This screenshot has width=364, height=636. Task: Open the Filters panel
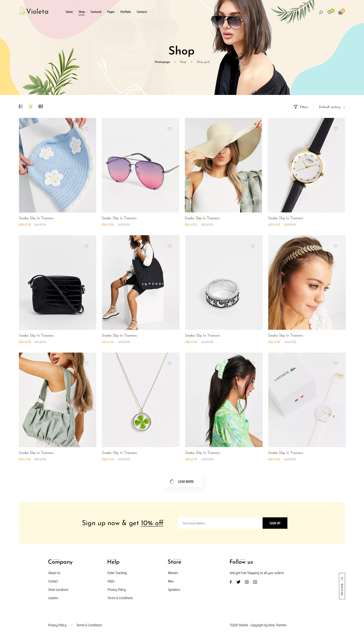click(301, 107)
